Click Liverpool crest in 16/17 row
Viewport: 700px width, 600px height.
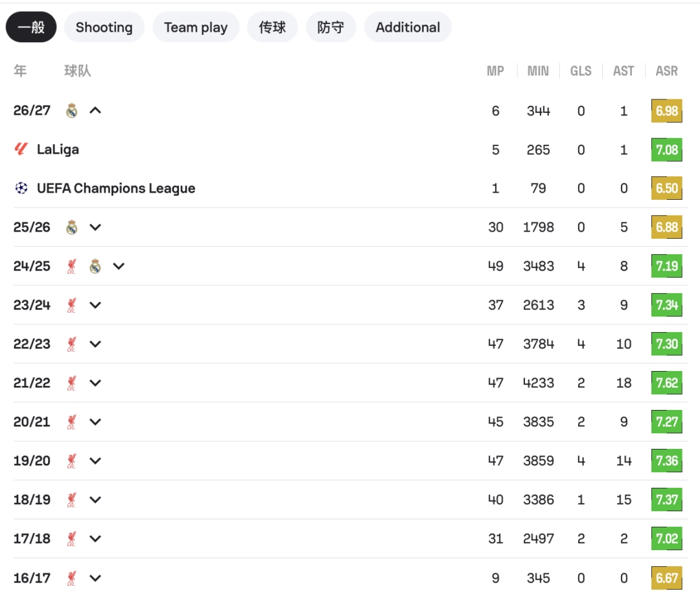[x=71, y=578]
